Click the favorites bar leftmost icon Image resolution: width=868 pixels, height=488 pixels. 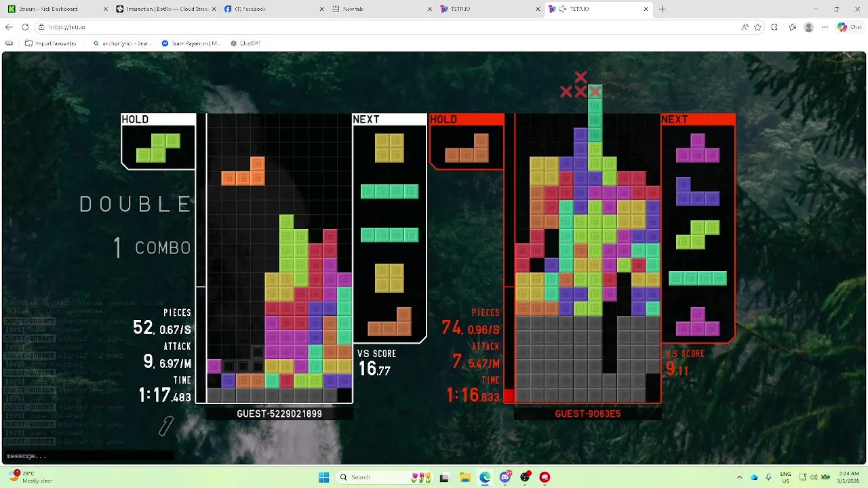pyautogui.click(x=9, y=43)
